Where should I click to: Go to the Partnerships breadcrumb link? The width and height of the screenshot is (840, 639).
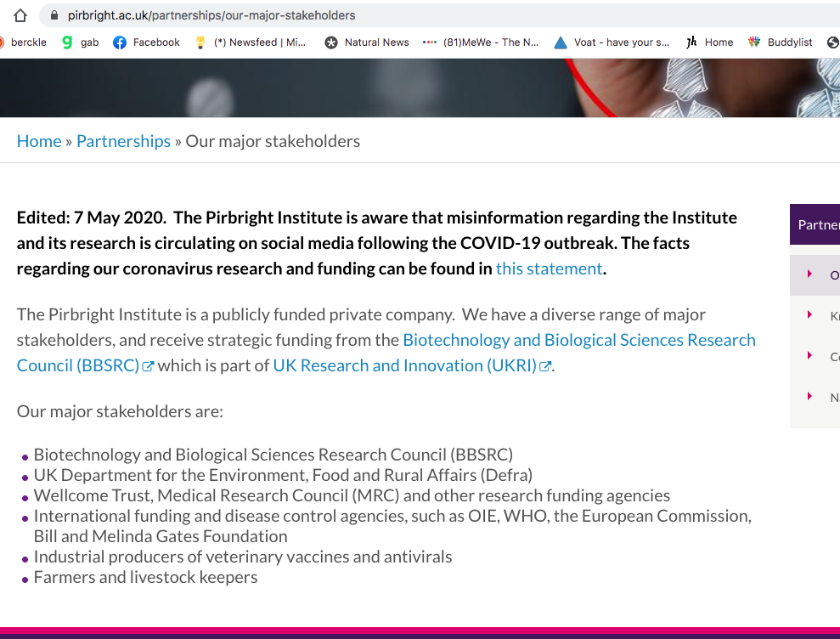(123, 141)
